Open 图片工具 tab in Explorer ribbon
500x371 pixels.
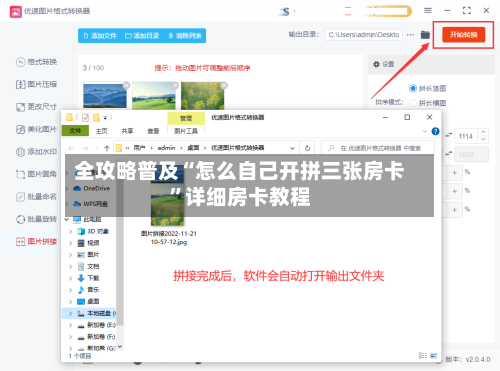point(186,131)
